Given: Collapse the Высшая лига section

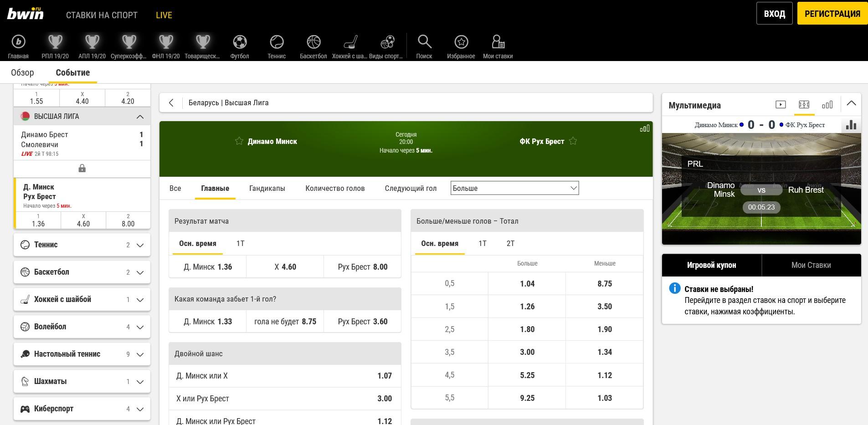Looking at the screenshot, I should click(x=140, y=117).
